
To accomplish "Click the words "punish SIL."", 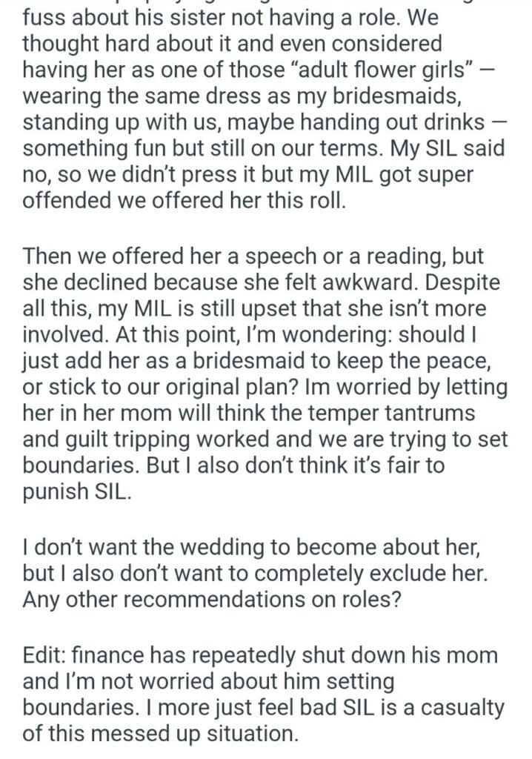I will point(76,494).
